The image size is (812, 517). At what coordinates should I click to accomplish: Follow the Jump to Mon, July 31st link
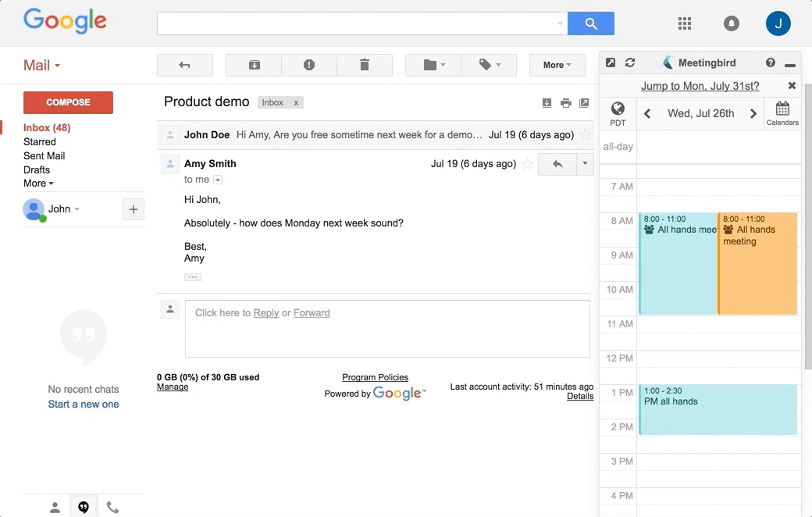[x=700, y=86]
